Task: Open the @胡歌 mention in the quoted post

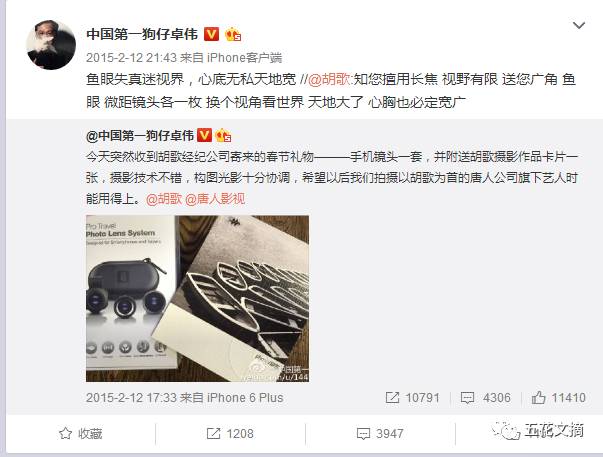Action: click(x=164, y=199)
